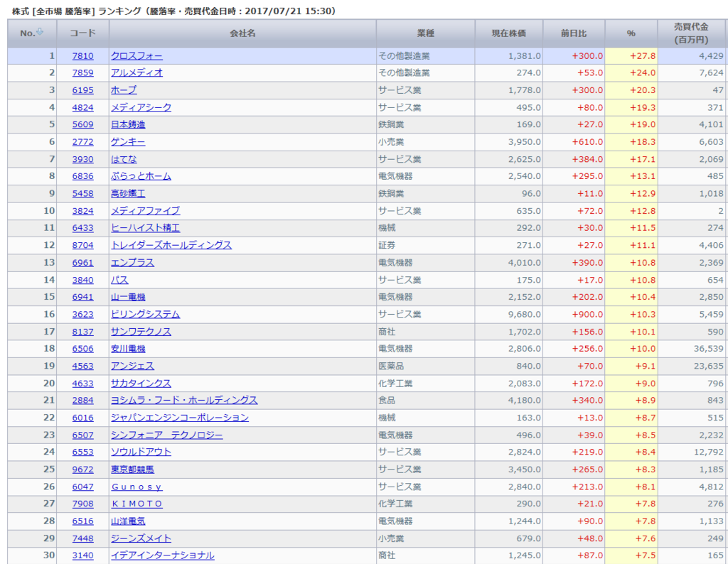Open the ジーンズメイト company link
Viewport: 728px width, 564px height.
[141, 538]
